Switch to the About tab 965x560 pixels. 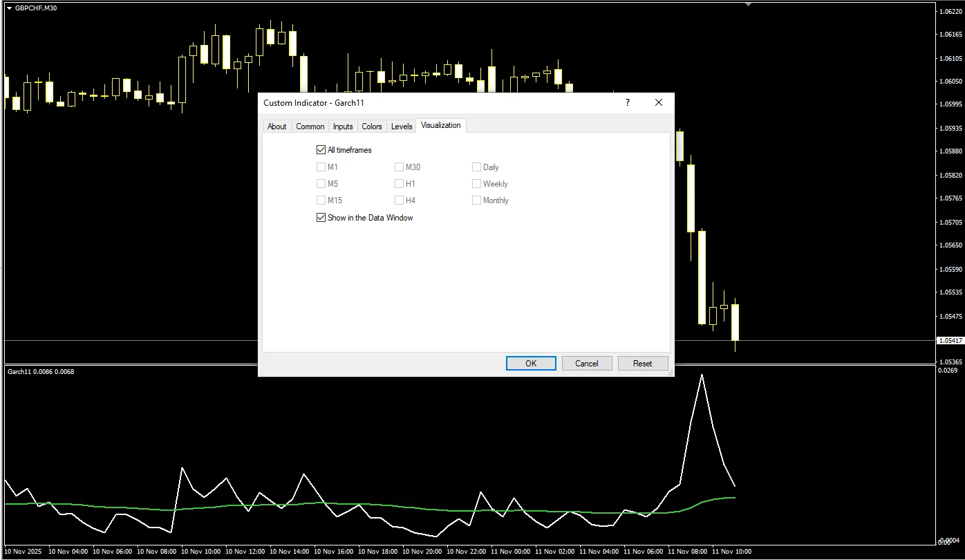pyautogui.click(x=277, y=127)
